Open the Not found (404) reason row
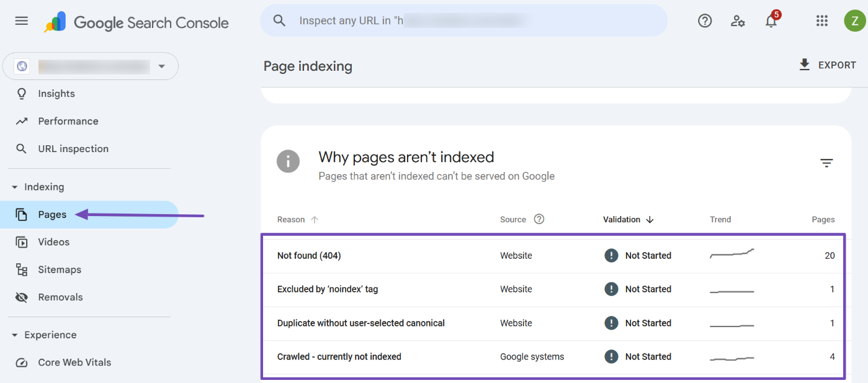 (309, 255)
